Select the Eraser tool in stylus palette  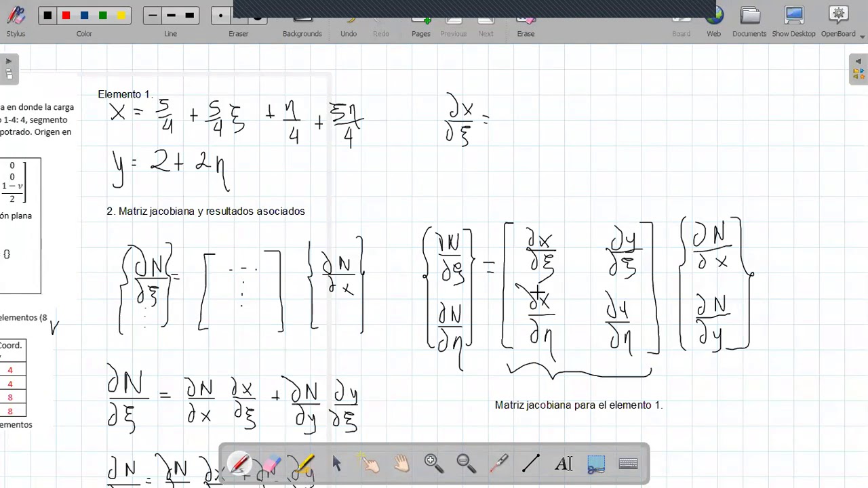[271, 464]
